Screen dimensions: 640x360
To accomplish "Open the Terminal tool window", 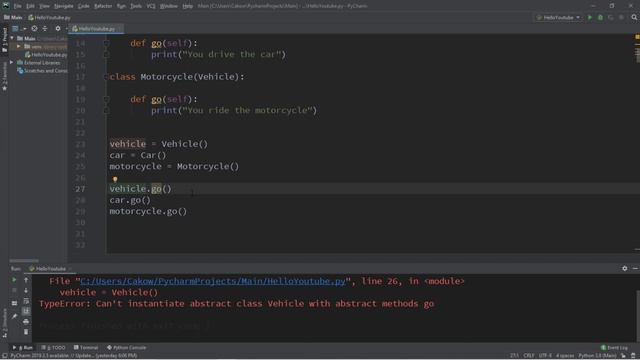I will coord(86,347).
